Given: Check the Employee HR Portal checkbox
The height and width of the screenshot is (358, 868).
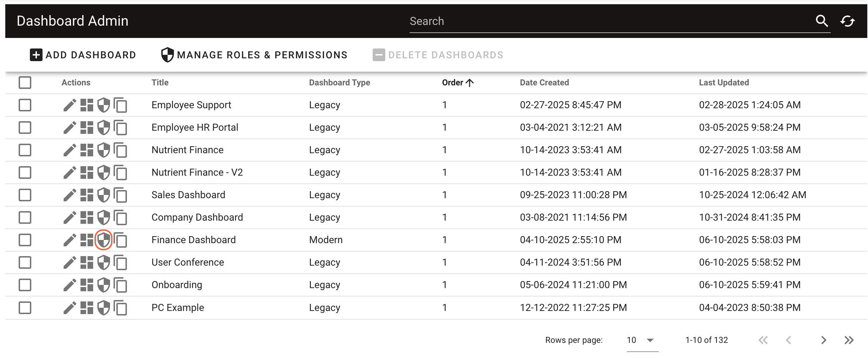Looking at the screenshot, I should pyautogui.click(x=25, y=127).
